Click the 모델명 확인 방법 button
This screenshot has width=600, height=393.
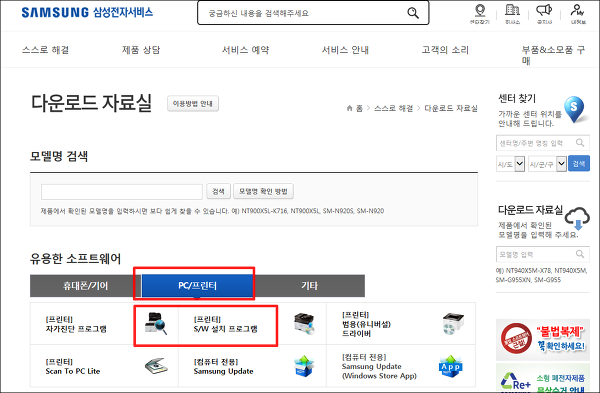(263, 191)
